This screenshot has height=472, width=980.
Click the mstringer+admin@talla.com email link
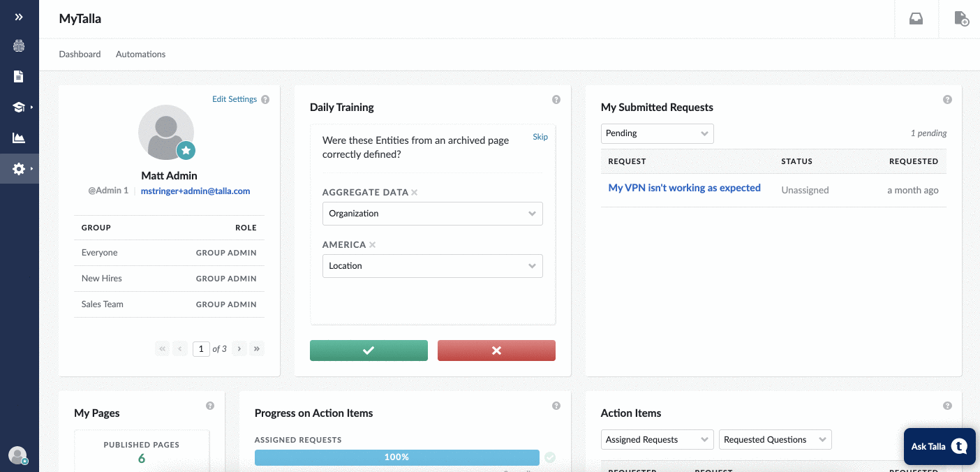(x=195, y=191)
